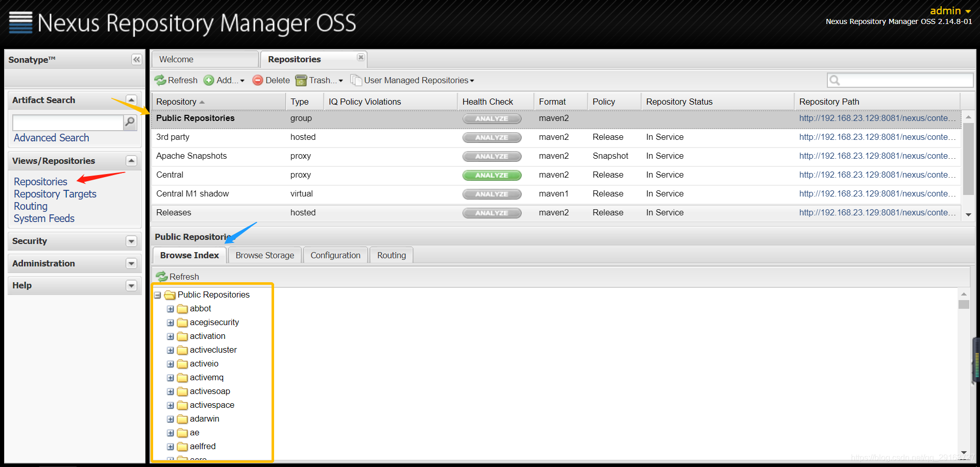Expand the activation tree node
980x467 pixels.
coord(170,336)
